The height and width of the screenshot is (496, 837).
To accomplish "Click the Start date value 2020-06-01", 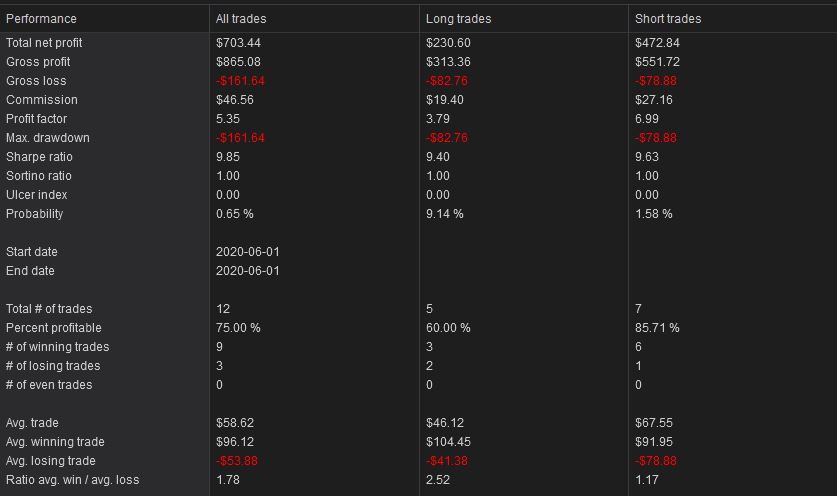I will [248, 251].
